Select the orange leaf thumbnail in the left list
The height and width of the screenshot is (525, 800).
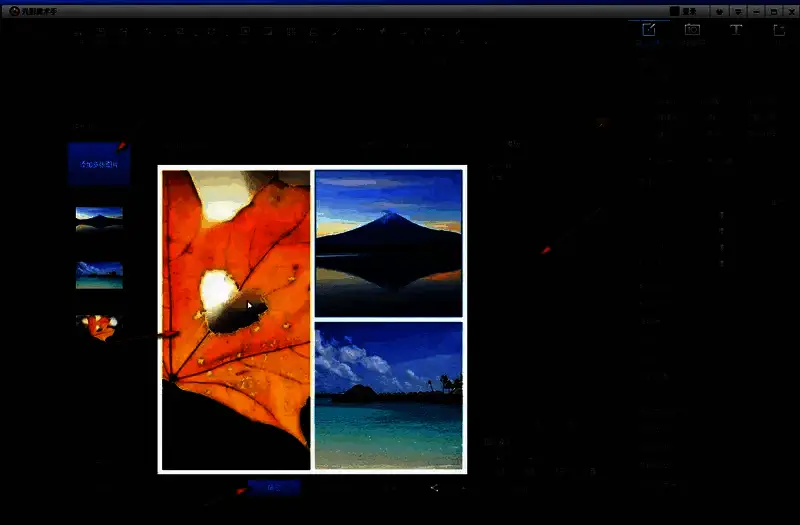point(99,328)
